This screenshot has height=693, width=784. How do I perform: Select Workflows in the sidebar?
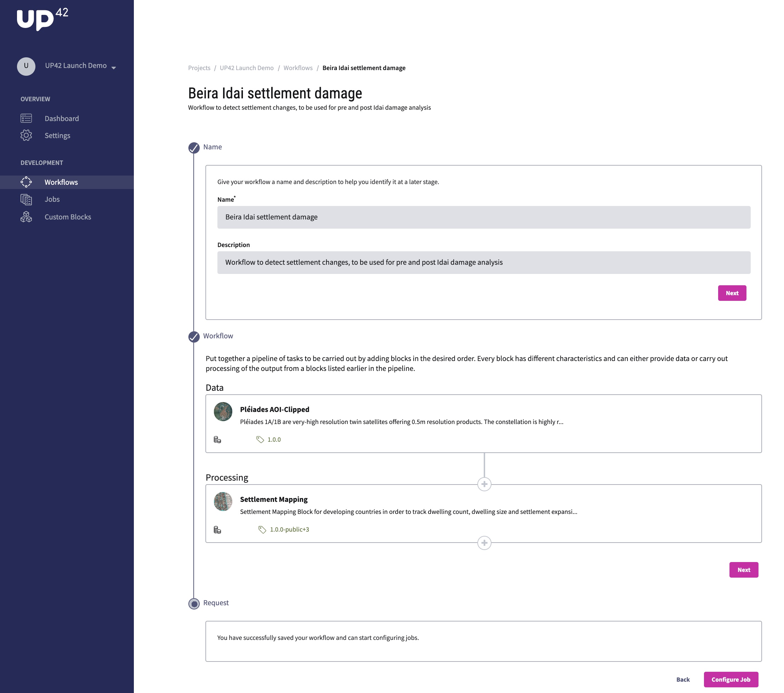[x=61, y=182]
